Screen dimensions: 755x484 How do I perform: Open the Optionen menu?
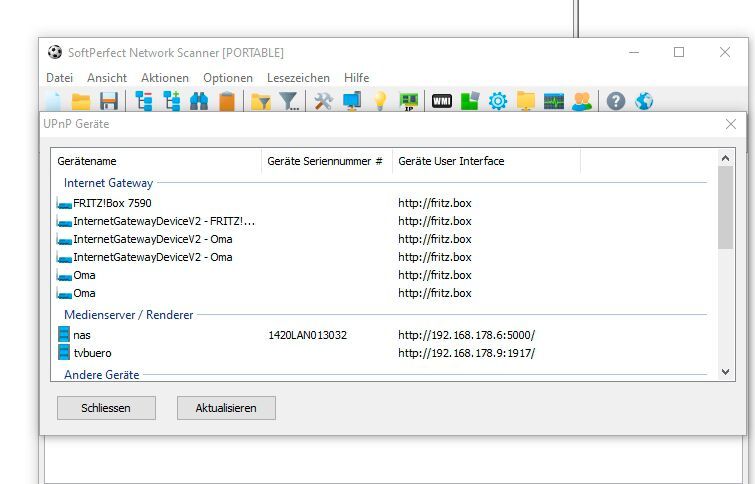coord(228,78)
